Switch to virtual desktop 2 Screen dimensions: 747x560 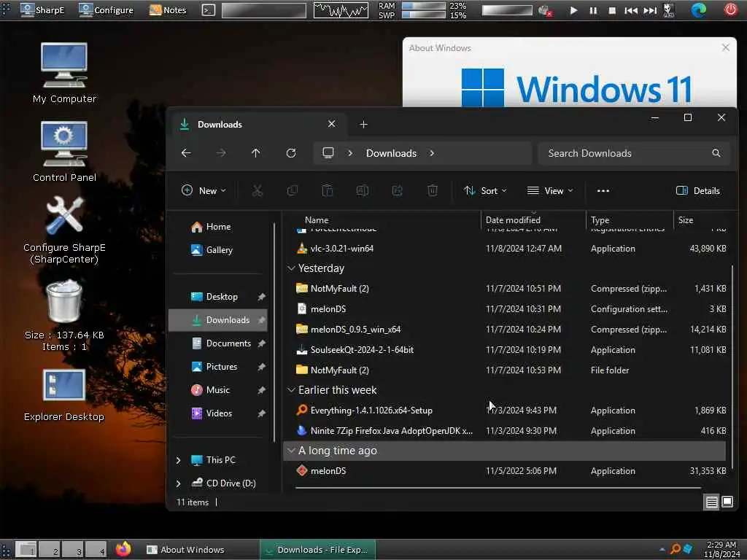click(49, 550)
